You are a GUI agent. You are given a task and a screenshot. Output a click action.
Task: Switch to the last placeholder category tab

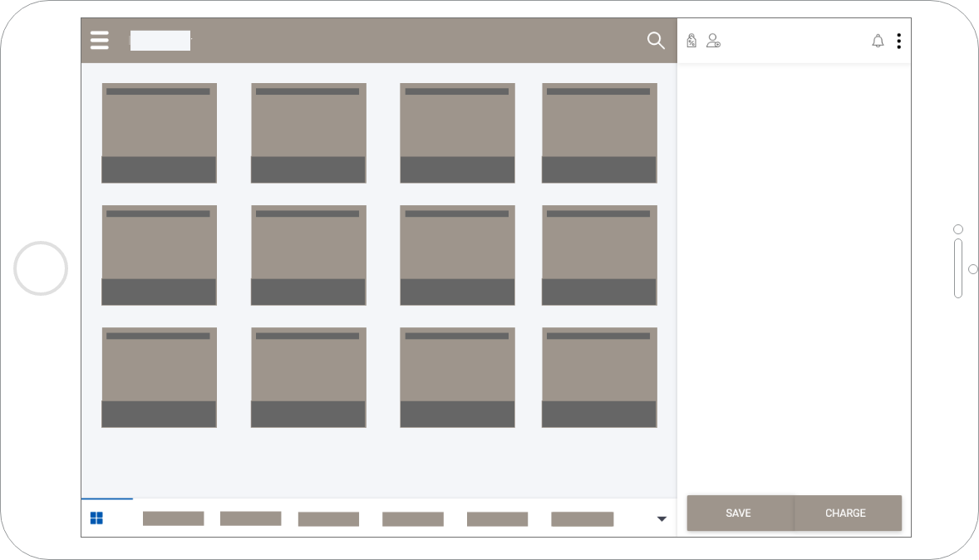582,519
